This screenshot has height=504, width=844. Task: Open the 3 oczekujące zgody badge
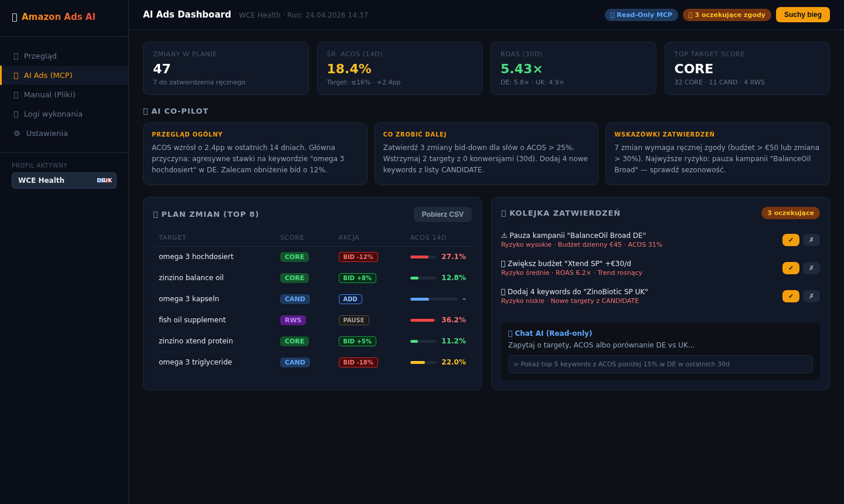727,15
